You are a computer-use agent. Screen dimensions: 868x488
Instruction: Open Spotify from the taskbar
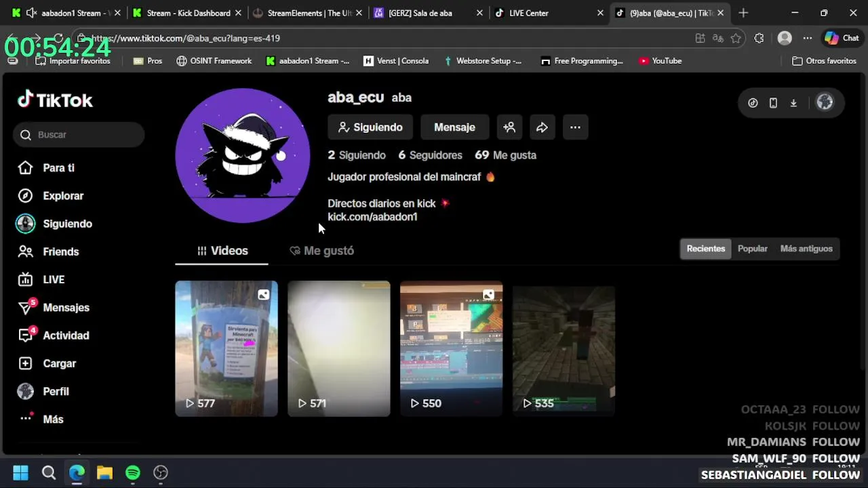(132, 472)
